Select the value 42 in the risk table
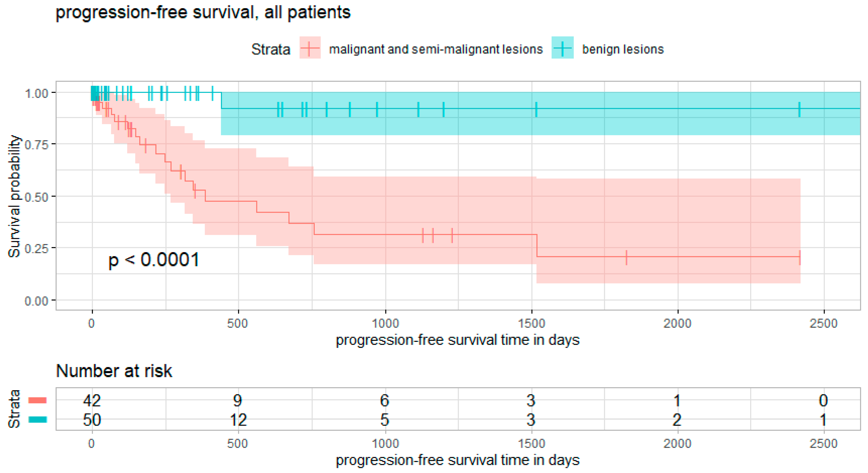This screenshot has height=473, width=868. (92, 401)
